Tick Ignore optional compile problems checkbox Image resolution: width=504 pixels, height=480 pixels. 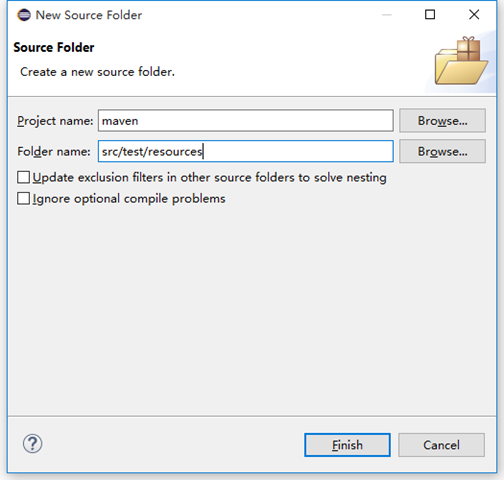tap(23, 198)
